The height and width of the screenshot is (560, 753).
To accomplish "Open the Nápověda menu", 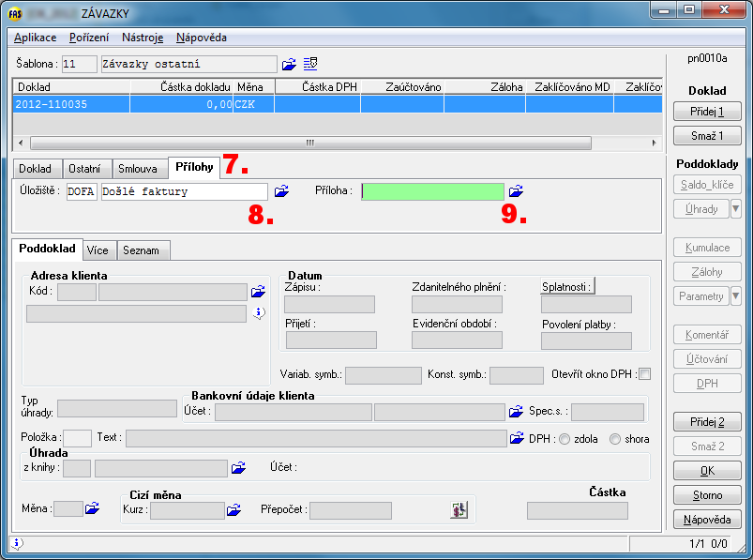I will coord(202,38).
